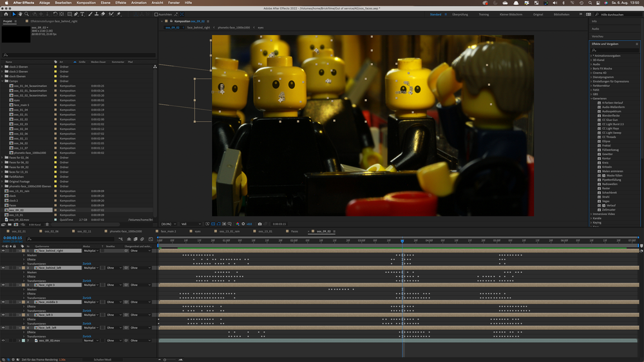The height and width of the screenshot is (362, 644).
Task: Click the composition mini-flowchart icon in timeline
Action: pyautogui.click(x=120, y=239)
